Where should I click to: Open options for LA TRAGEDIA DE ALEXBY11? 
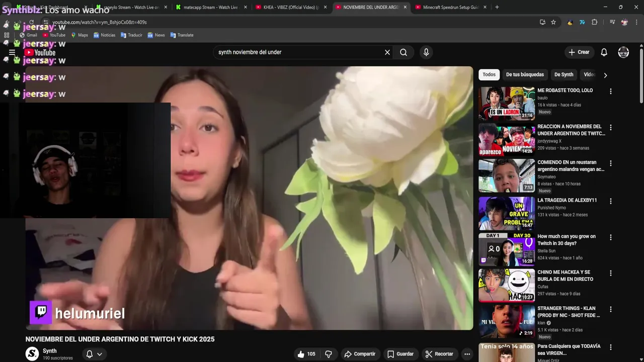click(610, 201)
